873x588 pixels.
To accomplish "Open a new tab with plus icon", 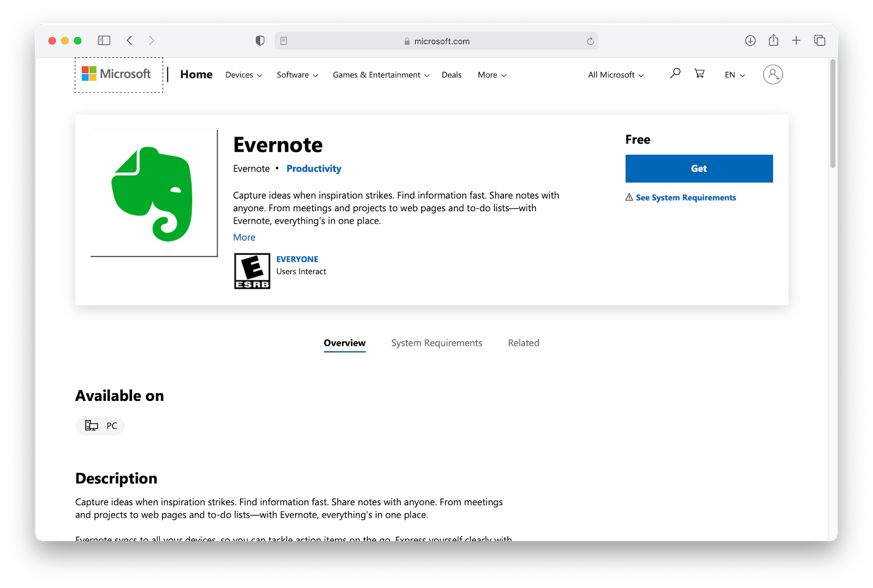I will pyautogui.click(x=796, y=40).
